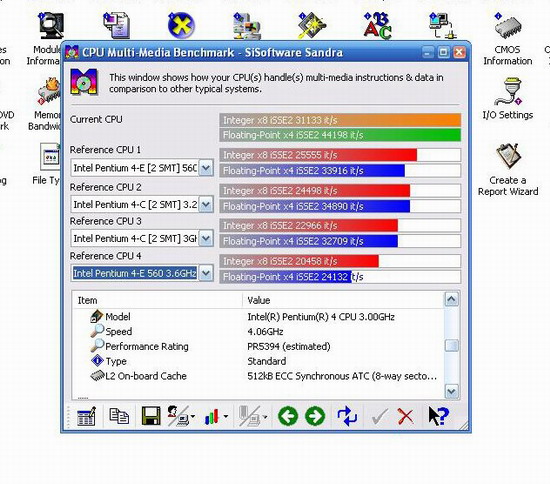Expand the Reference CPU 4 dropdown

206,273
